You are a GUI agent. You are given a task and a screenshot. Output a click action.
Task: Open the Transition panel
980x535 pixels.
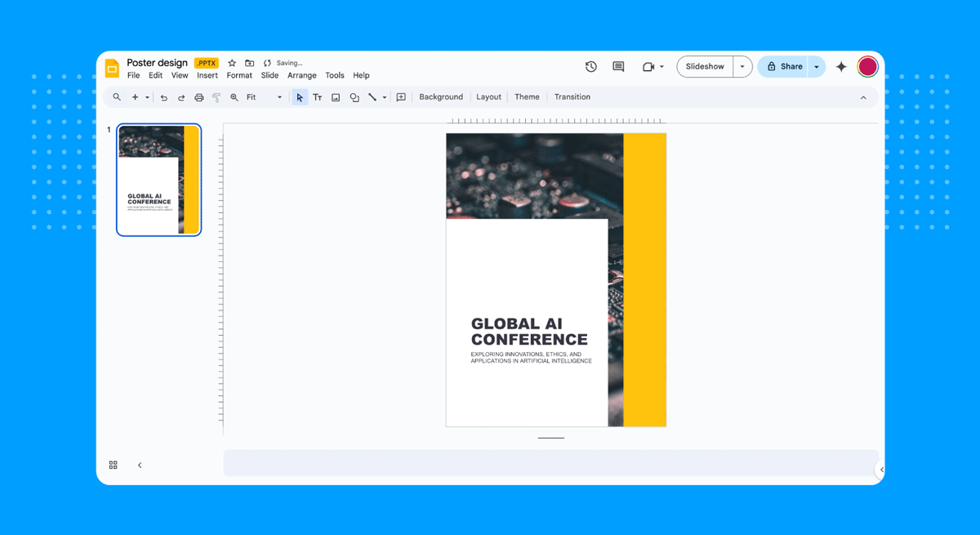(x=572, y=97)
